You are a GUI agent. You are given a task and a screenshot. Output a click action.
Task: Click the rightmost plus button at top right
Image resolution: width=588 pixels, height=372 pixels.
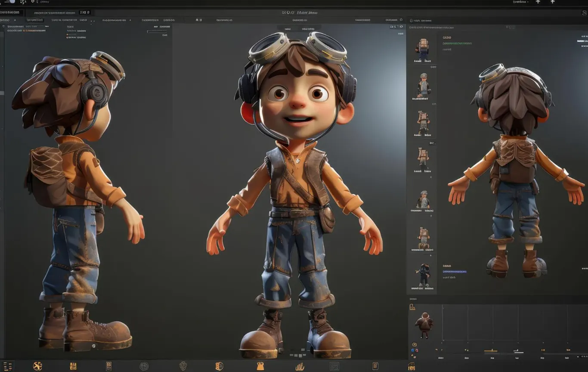click(553, 2)
